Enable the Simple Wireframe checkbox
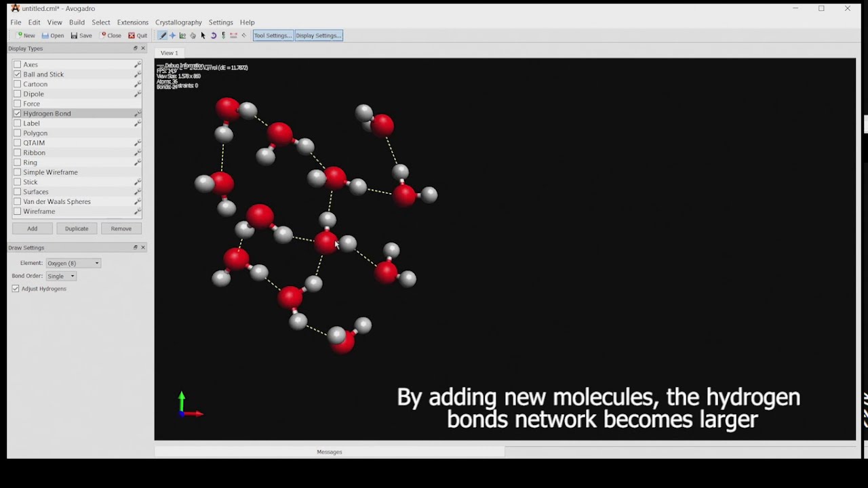Screen dimensions: 868x488 click(18, 172)
